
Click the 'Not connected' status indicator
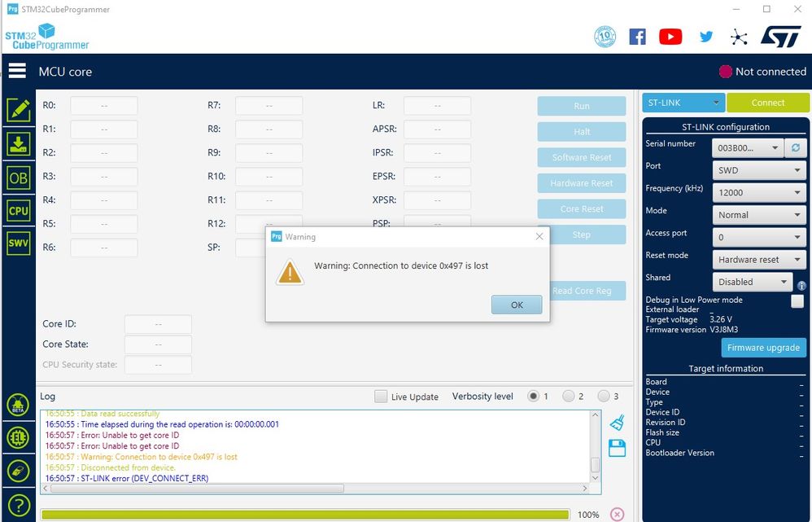(x=762, y=72)
